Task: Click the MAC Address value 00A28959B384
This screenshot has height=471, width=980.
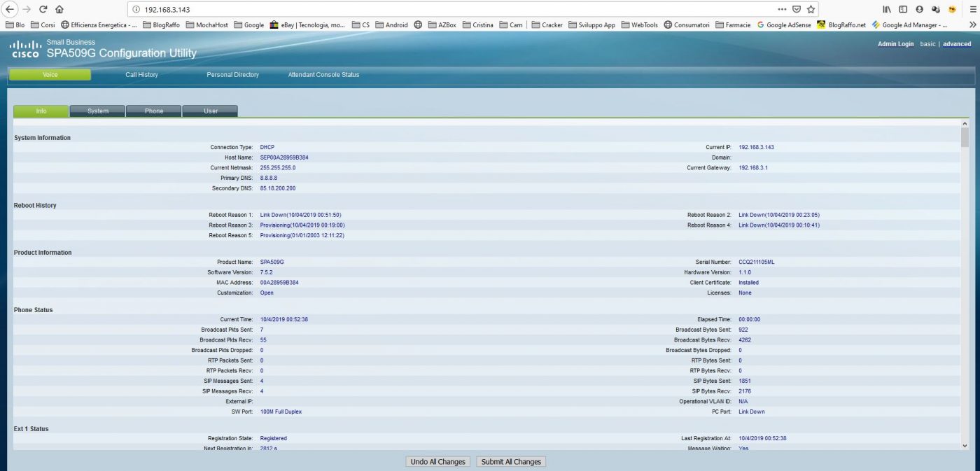Action: [279, 283]
